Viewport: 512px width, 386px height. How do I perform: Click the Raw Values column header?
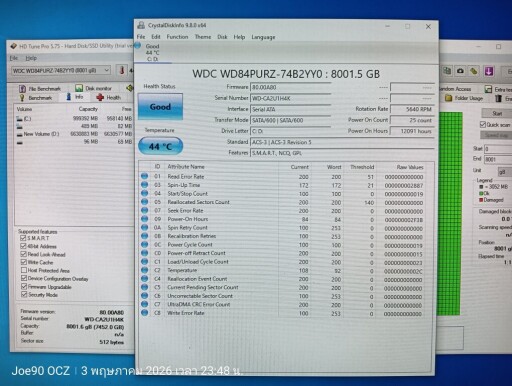(x=410, y=167)
